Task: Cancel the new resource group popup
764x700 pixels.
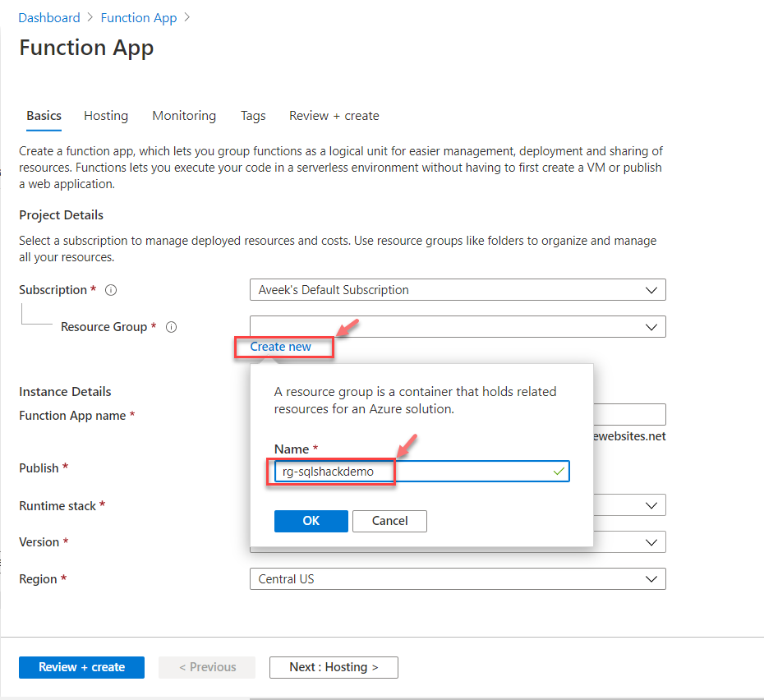Action: [389, 521]
